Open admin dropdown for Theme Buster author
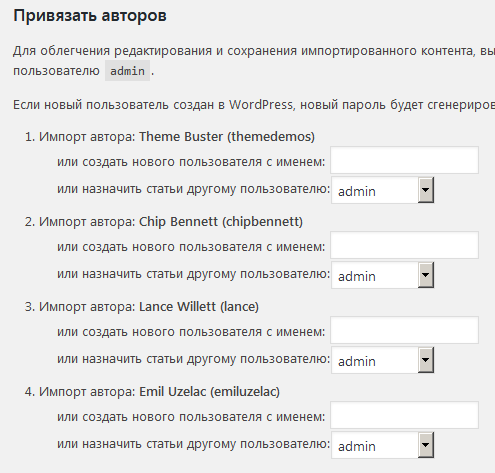 [383, 190]
